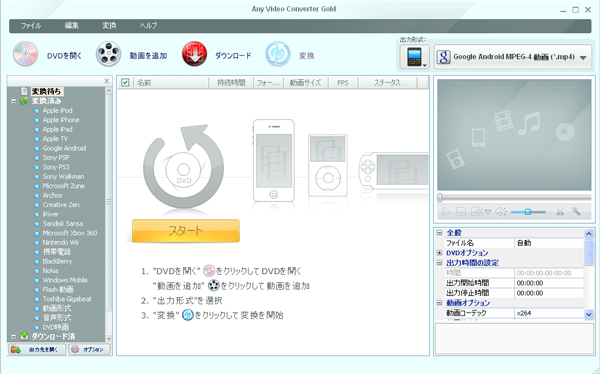Collapse the 全般 settings section
600x374 pixels.
439,233
